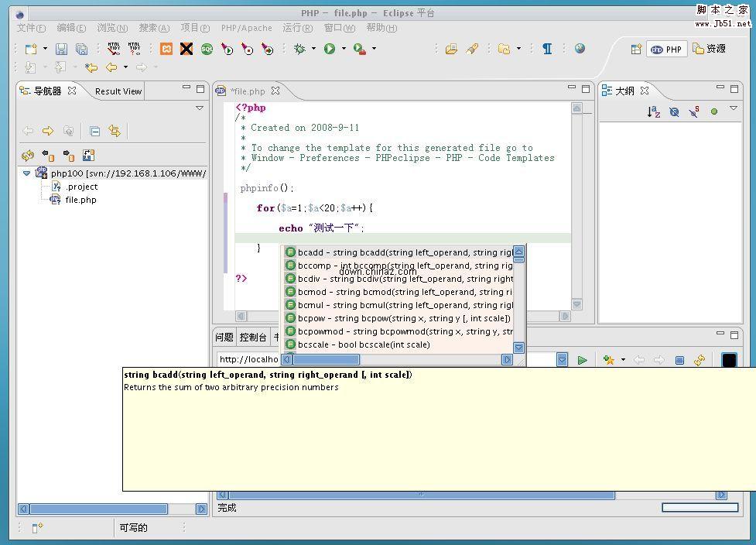Screen dimensions: 756x545
Task: Open the Debug dropdown arrow
Action: [314, 49]
